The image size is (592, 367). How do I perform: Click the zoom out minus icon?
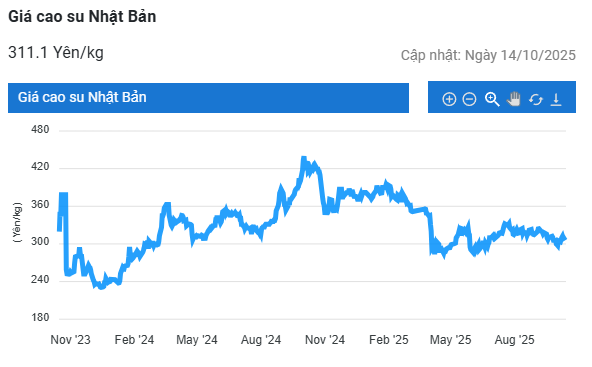(x=469, y=99)
